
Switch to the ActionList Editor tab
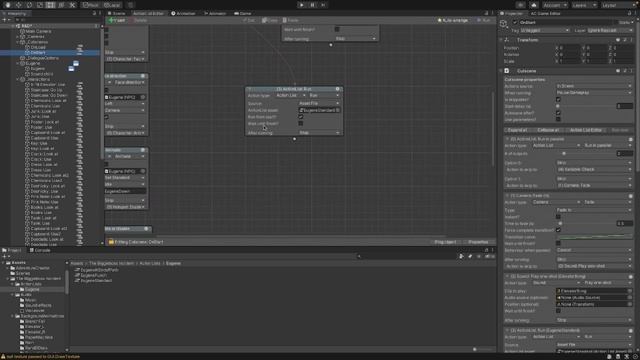(148, 13)
